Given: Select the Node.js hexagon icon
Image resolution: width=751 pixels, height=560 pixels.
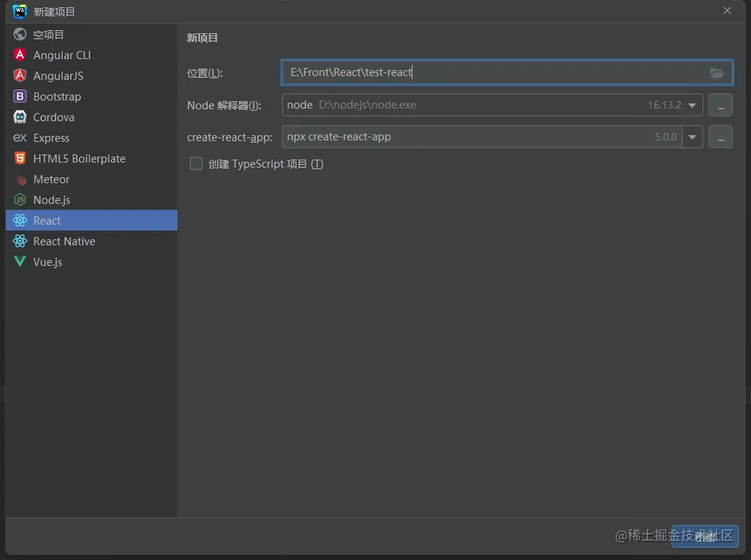Looking at the screenshot, I should (20, 199).
